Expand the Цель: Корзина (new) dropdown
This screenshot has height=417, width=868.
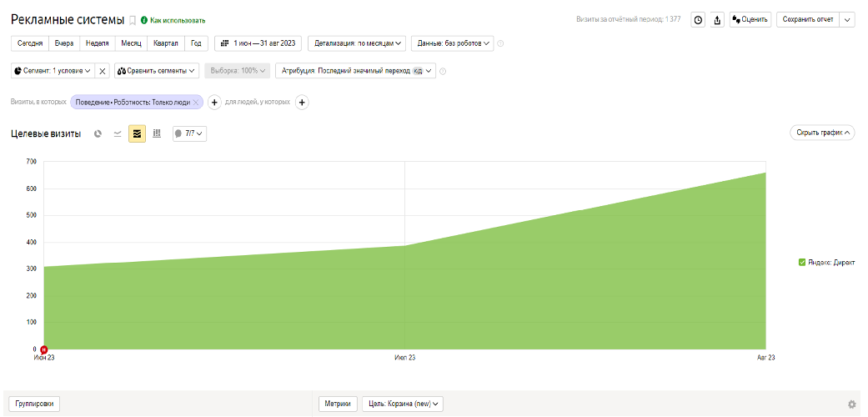click(403, 404)
